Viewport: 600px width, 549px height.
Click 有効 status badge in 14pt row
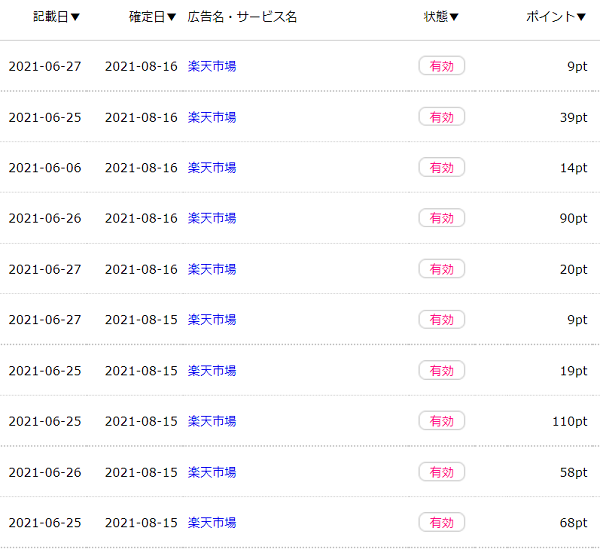pos(442,167)
